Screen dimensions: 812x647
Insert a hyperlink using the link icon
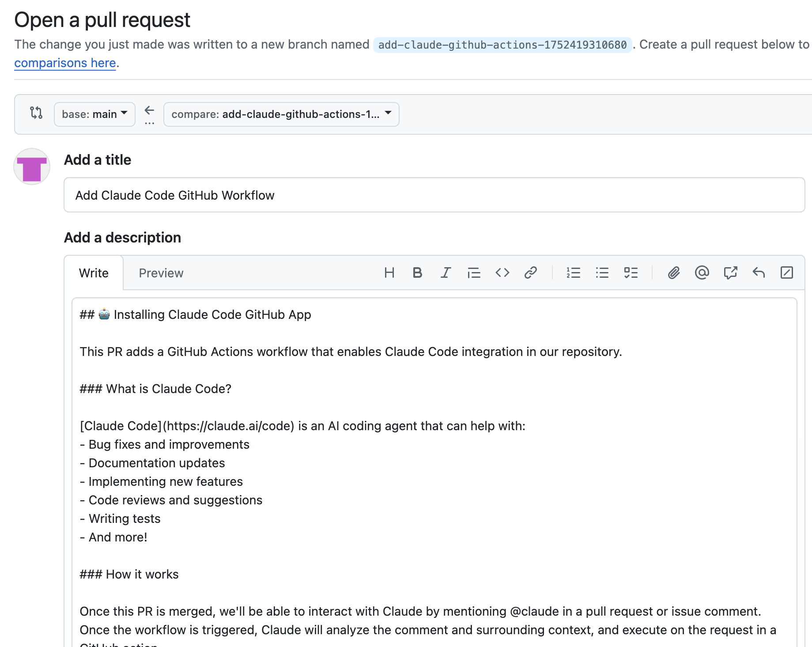point(531,272)
